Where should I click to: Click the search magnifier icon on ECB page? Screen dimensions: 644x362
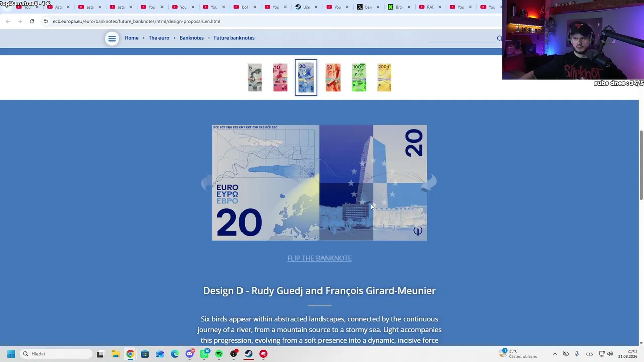[x=499, y=38]
